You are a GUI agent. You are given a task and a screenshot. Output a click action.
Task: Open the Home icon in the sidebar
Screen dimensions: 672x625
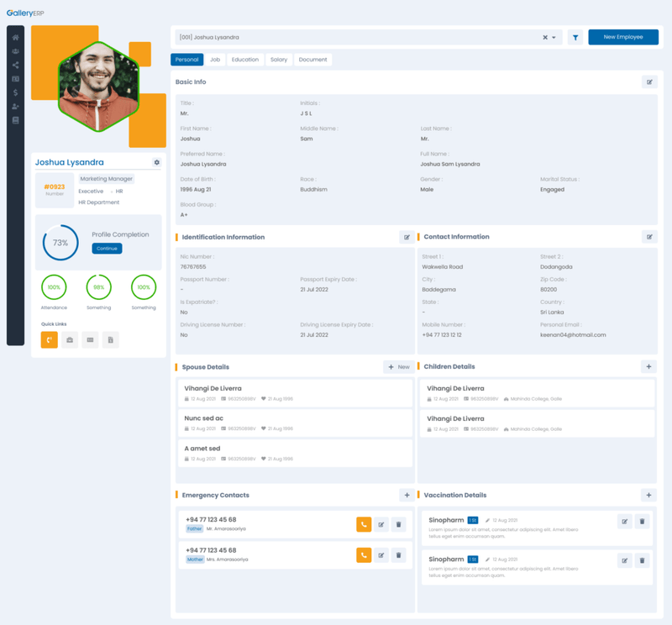(x=15, y=38)
